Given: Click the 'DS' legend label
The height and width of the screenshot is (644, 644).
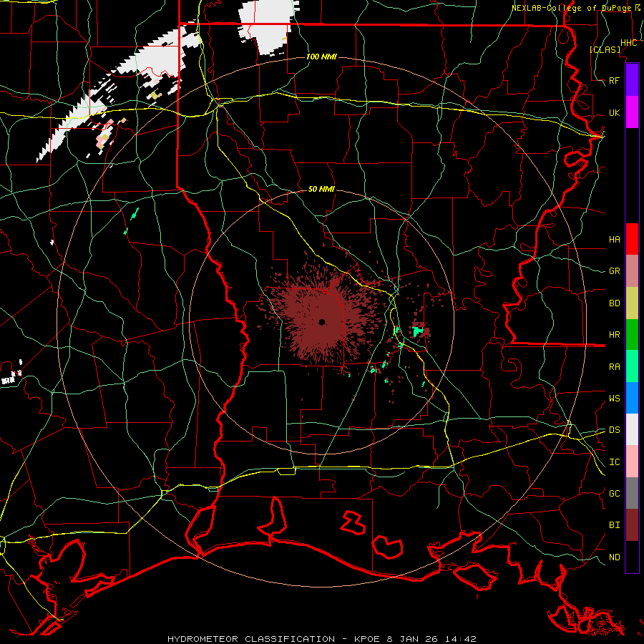Looking at the screenshot, I should (x=614, y=429).
